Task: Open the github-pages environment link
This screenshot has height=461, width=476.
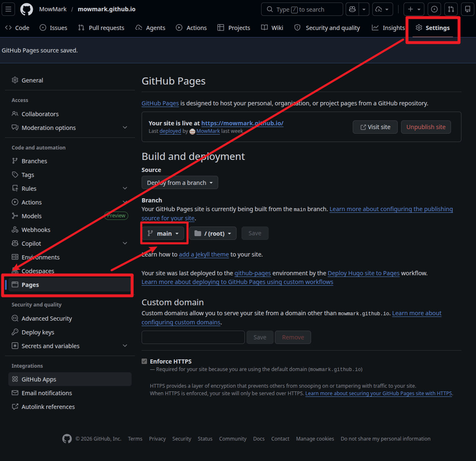Action: tap(252, 273)
